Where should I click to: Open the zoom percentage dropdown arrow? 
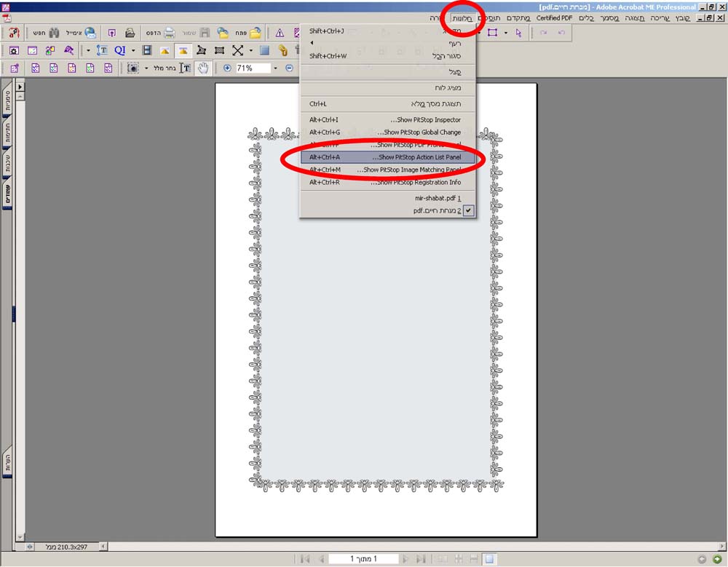click(276, 68)
